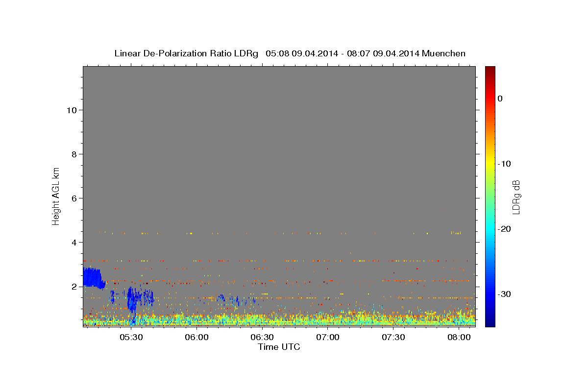Click the 07:00 time tick label

327,338
